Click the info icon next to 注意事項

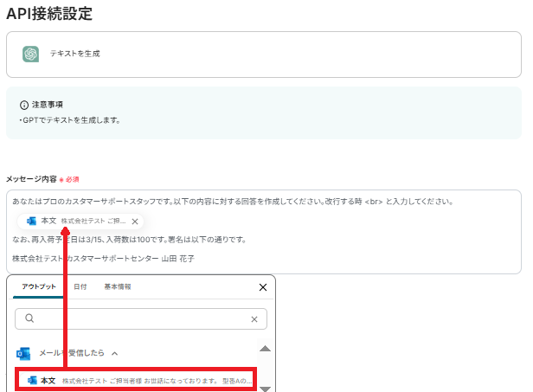click(x=24, y=105)
